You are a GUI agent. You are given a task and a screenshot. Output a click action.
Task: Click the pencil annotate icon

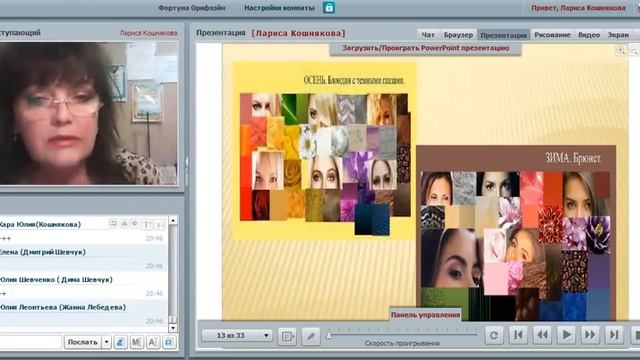pyautogui.click(x=311, y=336)
